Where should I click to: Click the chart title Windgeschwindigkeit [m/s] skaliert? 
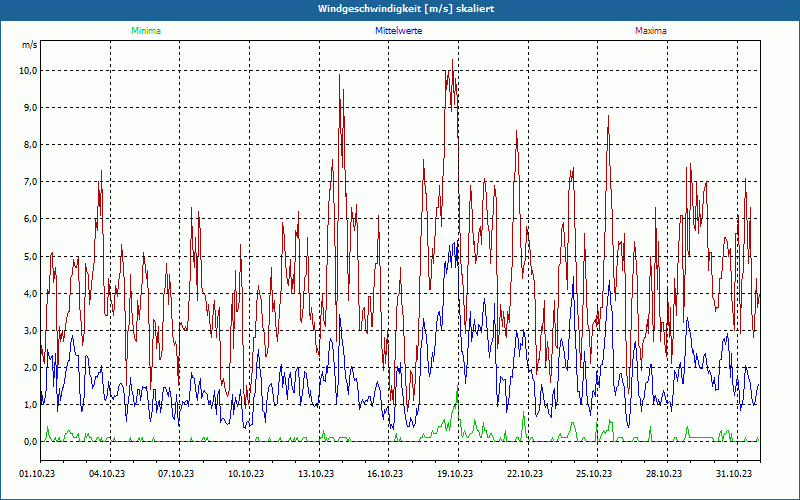pos(406,9)
